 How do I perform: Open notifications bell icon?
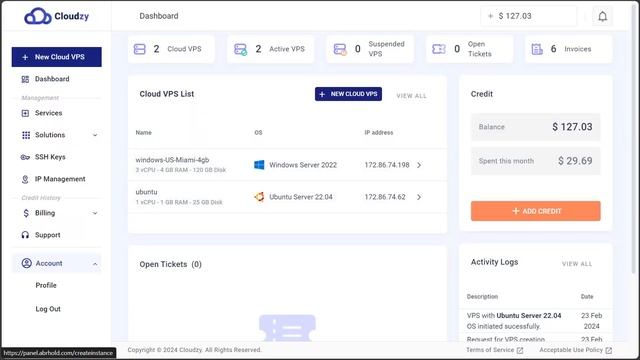pyautogui.click(x=602, y=16)
